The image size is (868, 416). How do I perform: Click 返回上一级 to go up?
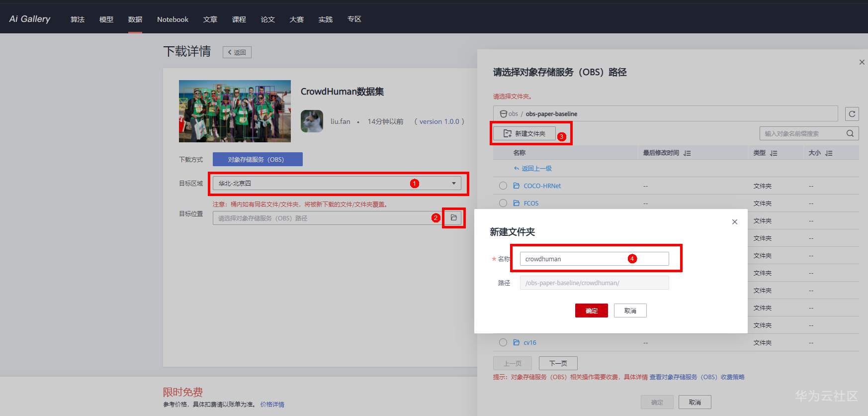[x=533, y=168]
